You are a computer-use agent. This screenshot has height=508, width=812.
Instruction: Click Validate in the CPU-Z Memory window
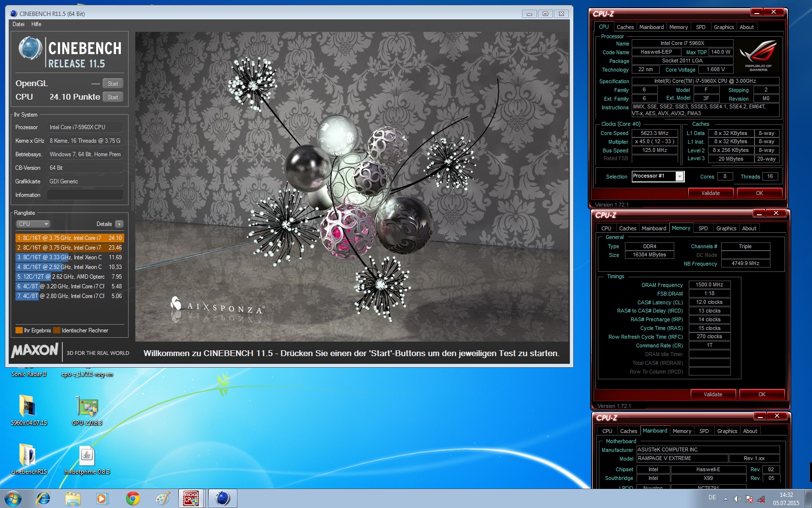pyautogui.click(x=713, y=394)
